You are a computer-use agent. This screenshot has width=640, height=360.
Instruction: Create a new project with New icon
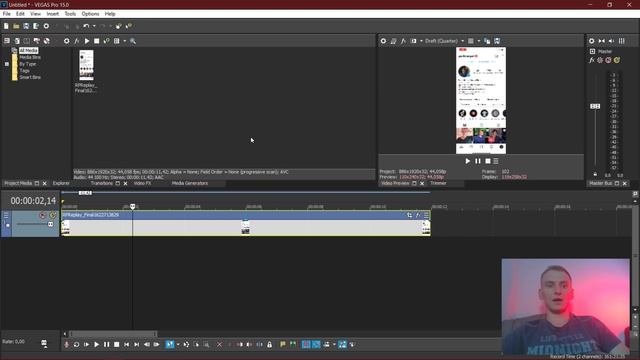(6, 26)
